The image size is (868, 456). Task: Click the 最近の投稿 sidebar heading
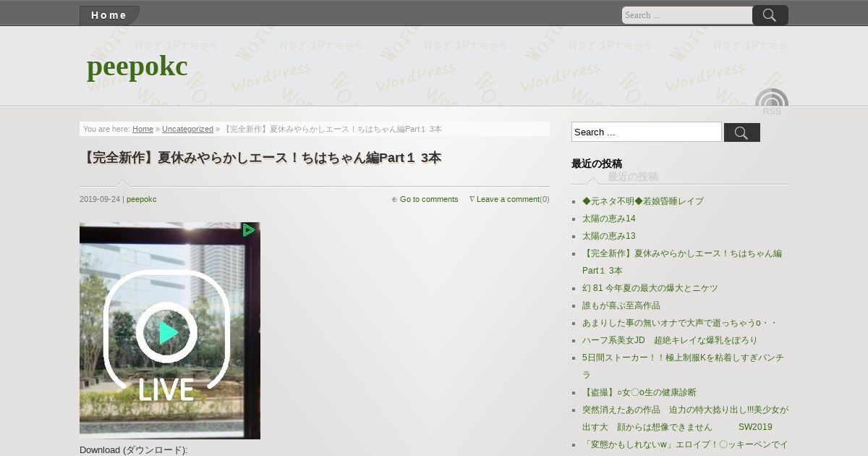[597, 164]
